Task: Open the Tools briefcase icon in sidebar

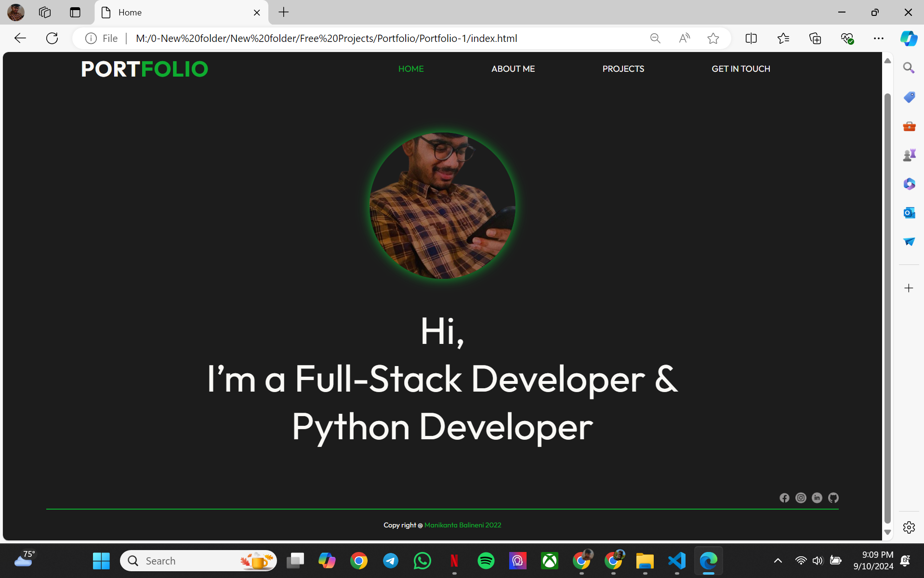Action: pos(909,126)
